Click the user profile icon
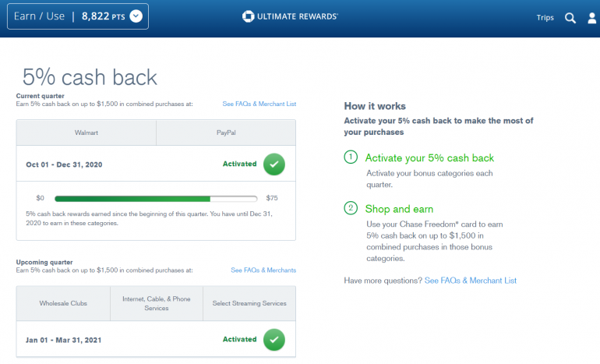The image size is (600, 364). (592, 18)
